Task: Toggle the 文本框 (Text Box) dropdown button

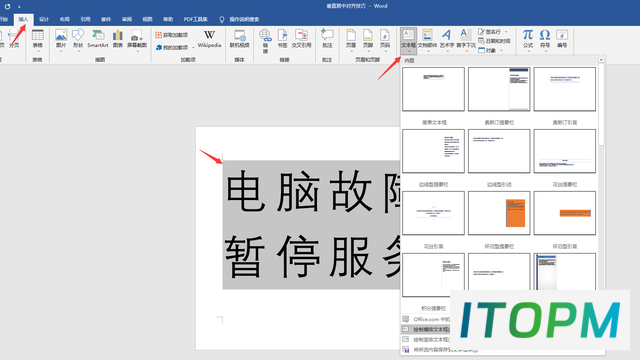Action: point(409,41)
